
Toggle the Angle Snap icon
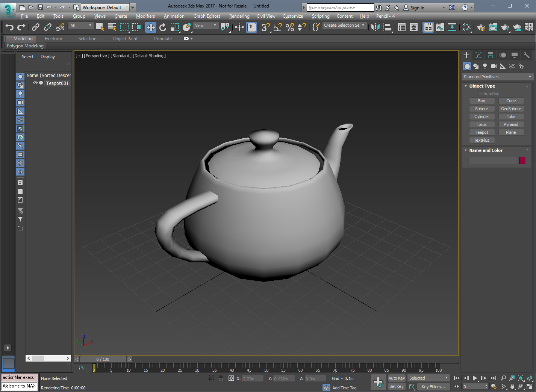278,27
